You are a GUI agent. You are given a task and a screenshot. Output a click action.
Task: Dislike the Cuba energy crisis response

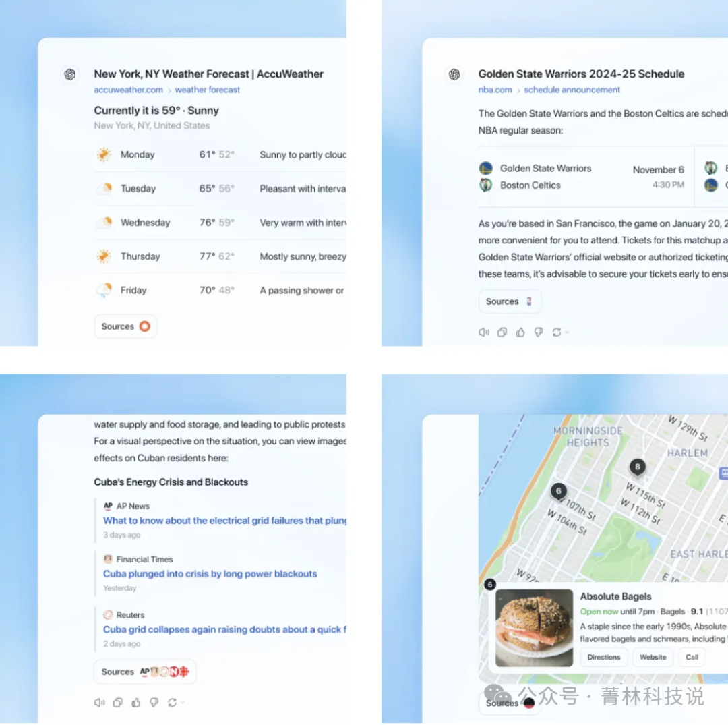pyautogui.click(x=154, y=702)
